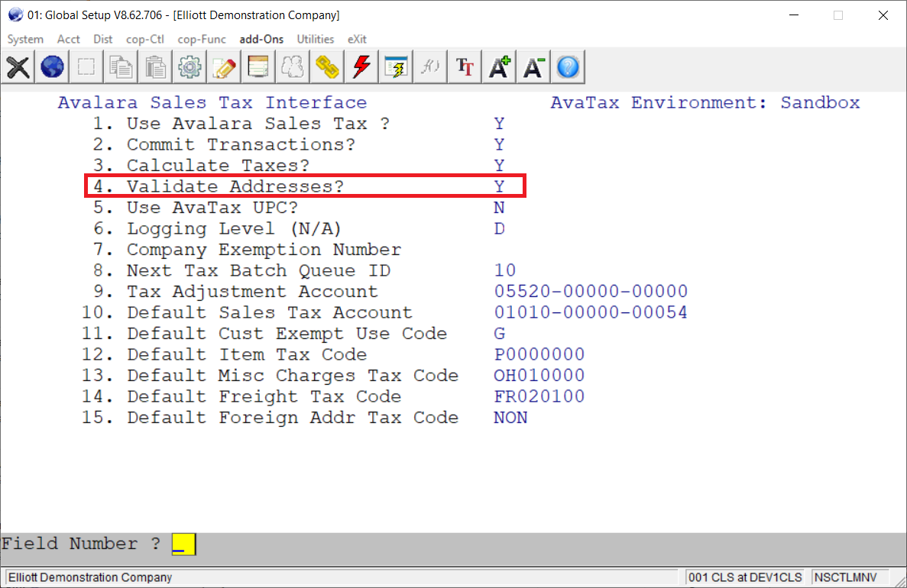
Task: Click G value of Cust Exempt Use Code
Action: (499, 334)
